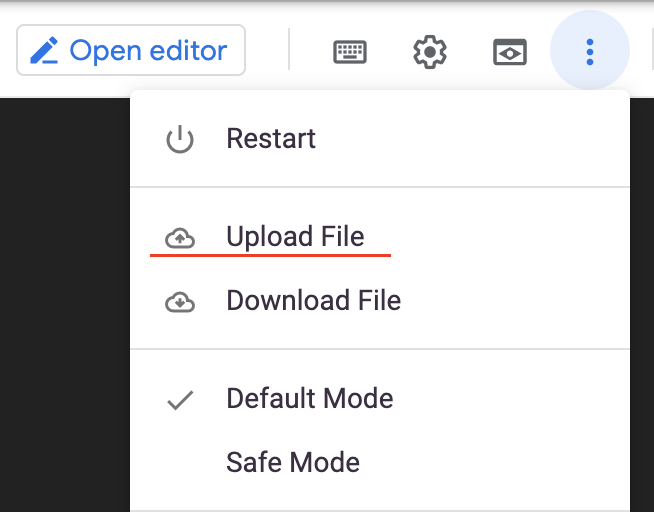Select the Upload File menu entry
654x512 pixels.
(x=295, y=237)
